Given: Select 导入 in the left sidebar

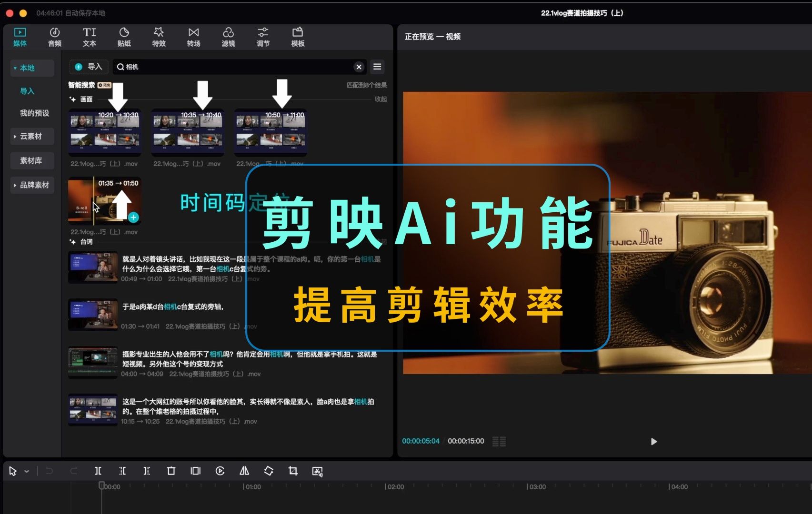Looking at the screenshot, I should (x=27, y=91).
